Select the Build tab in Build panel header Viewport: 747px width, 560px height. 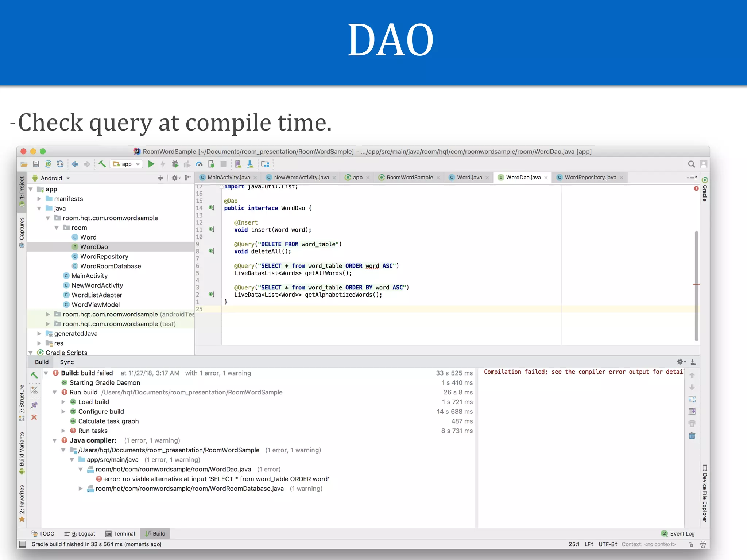42,362
